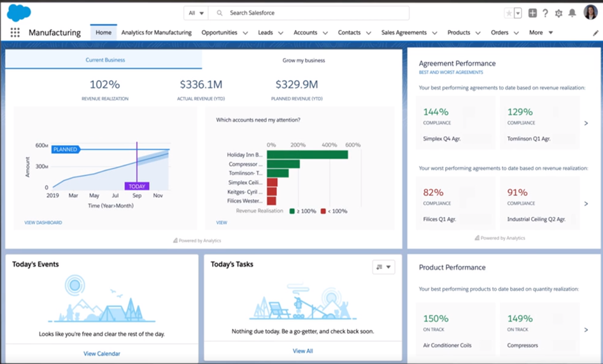Click the View Calendar link

(x=102, y=354)
